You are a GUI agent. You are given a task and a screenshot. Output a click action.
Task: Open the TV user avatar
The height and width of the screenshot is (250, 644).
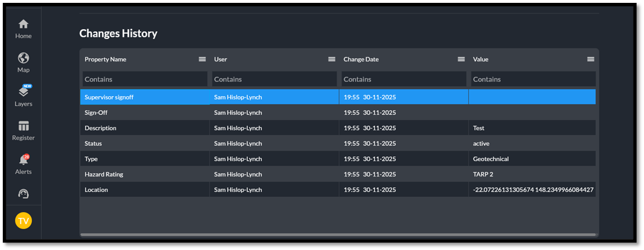[x=24, y=220]
